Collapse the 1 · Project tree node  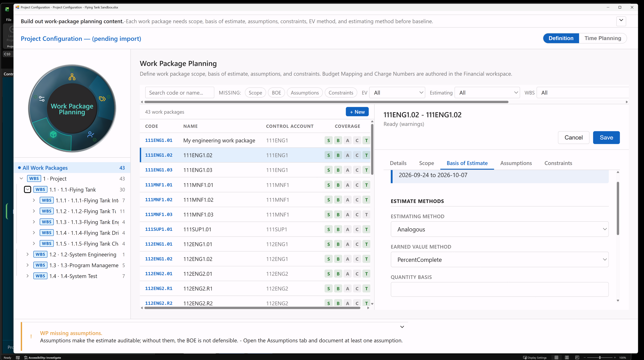(x=21, y=178)
